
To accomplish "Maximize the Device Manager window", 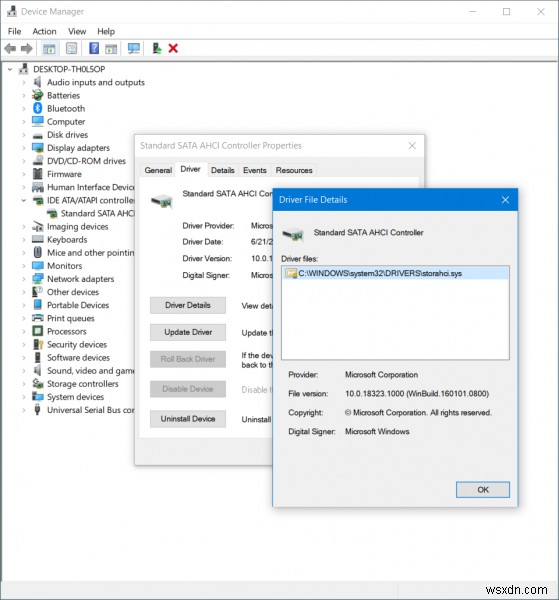I will click(x=506, y=12).
